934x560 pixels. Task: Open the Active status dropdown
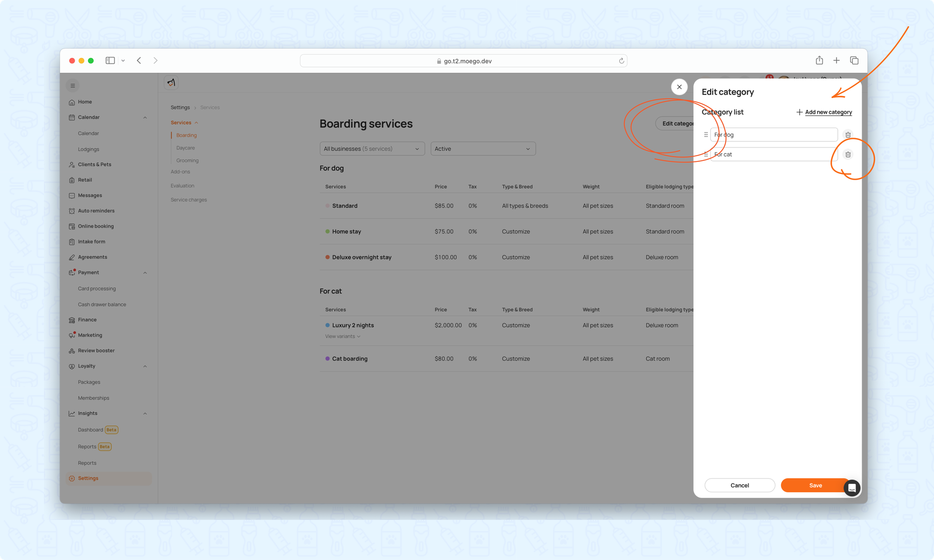click(482, 149)
